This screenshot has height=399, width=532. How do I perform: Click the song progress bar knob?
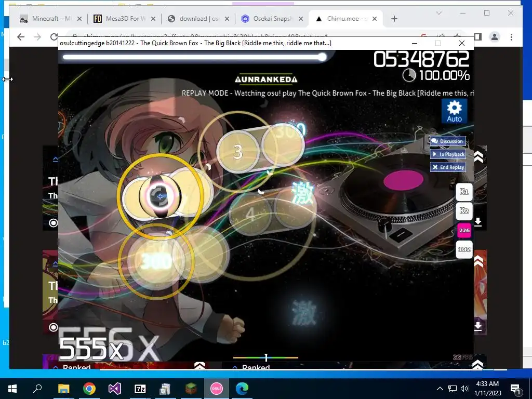tap(322, 57)
